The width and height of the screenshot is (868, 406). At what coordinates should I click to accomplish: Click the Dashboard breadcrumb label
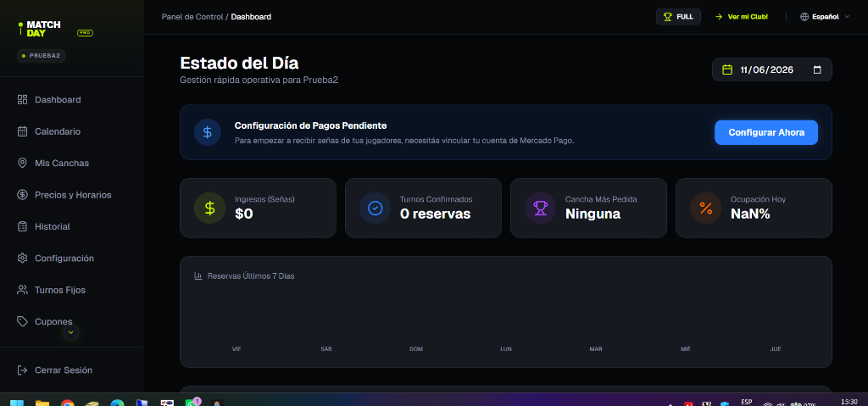click(251, 17)
